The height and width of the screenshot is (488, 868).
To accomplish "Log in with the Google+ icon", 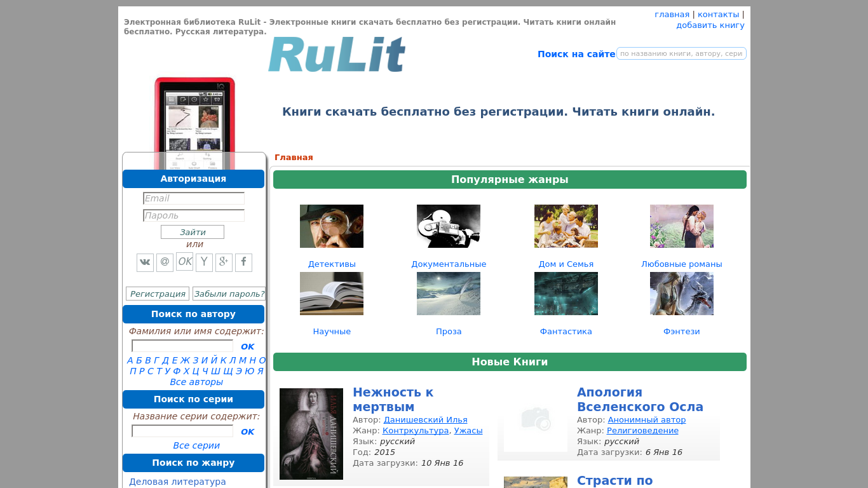I will pos(224,262).
